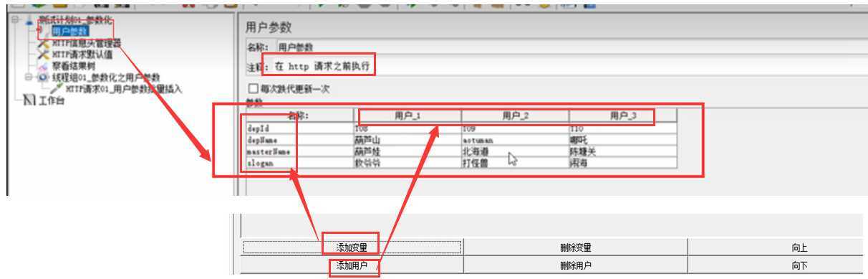868x279 pixels.
Task: Select the depName variable name cell
Action: (x=299, y=140)
